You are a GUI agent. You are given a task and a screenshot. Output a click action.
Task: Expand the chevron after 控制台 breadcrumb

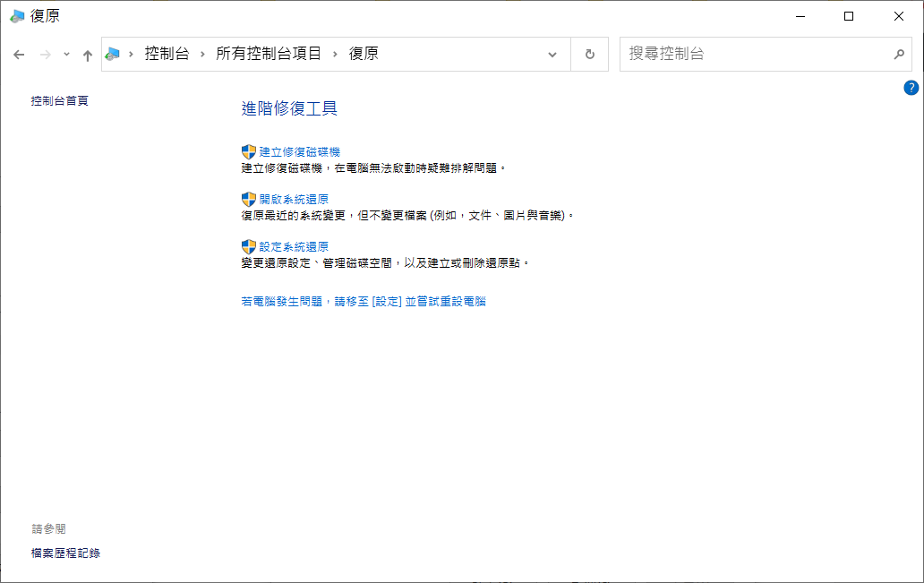click(x=203, y=54)
